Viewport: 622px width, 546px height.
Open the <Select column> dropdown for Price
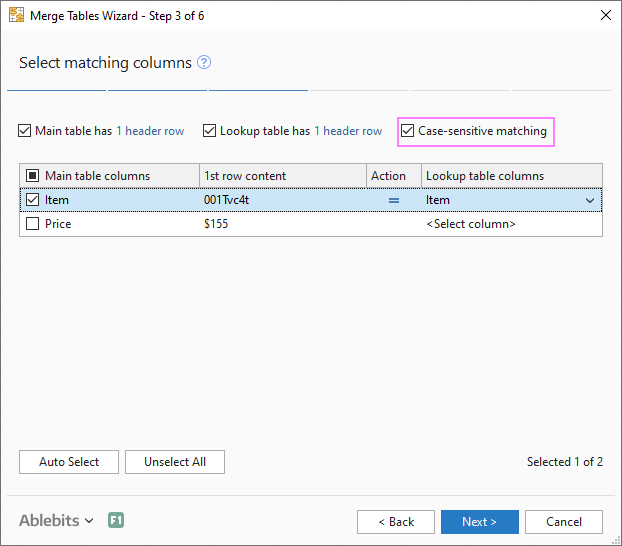tap(510, 224)
